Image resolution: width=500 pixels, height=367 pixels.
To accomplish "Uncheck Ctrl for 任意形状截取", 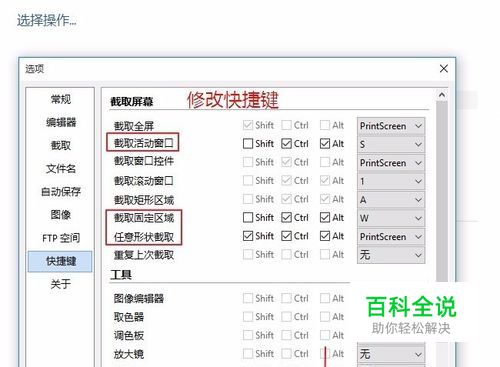I will (x=286, y=236).
